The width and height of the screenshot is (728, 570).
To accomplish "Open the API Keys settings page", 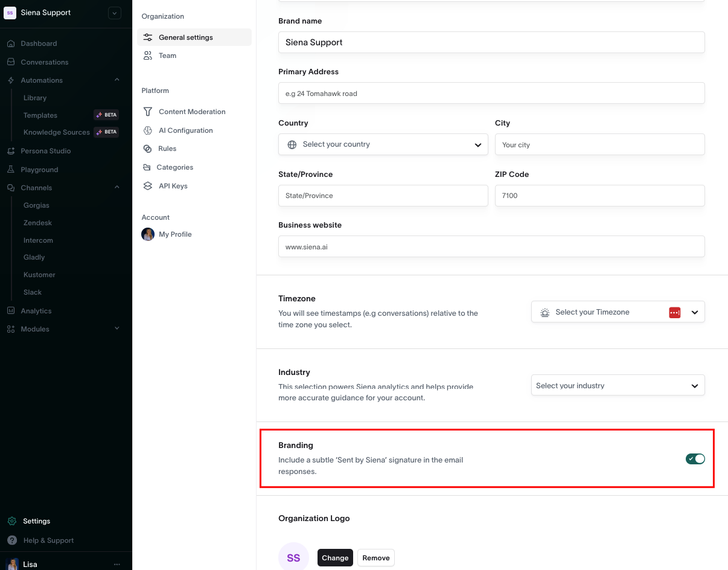I will 173,186.
